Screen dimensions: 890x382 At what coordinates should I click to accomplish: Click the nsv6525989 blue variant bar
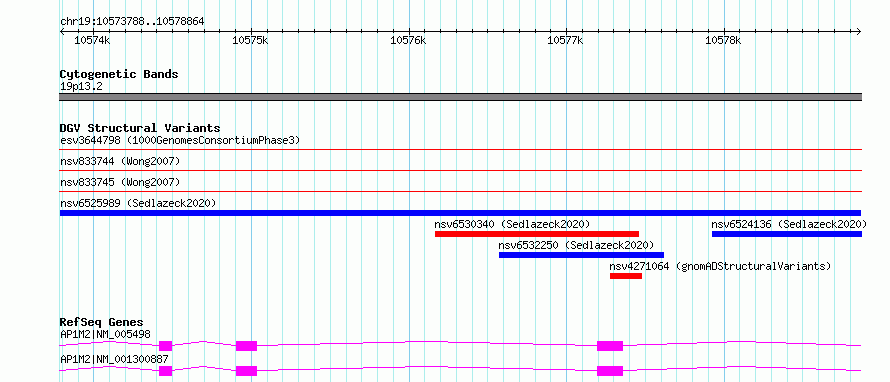(x=460, y=213)
